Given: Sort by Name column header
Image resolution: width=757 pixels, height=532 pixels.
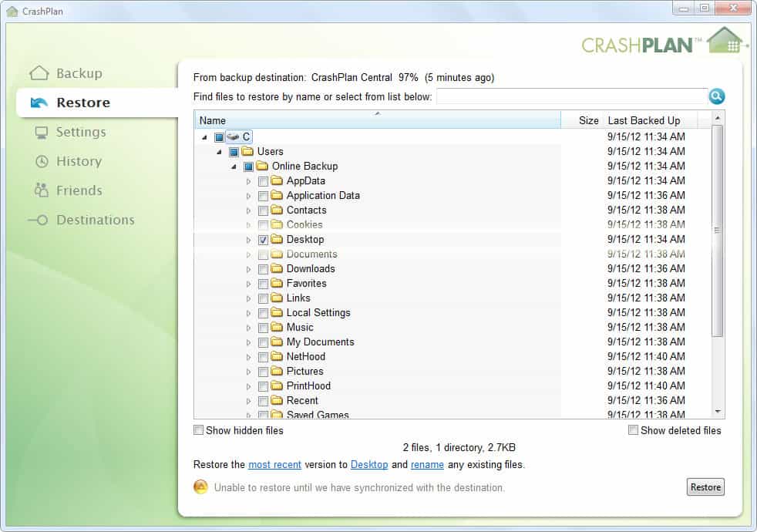Looking at the screenshot, I should [x=378, y=120].
